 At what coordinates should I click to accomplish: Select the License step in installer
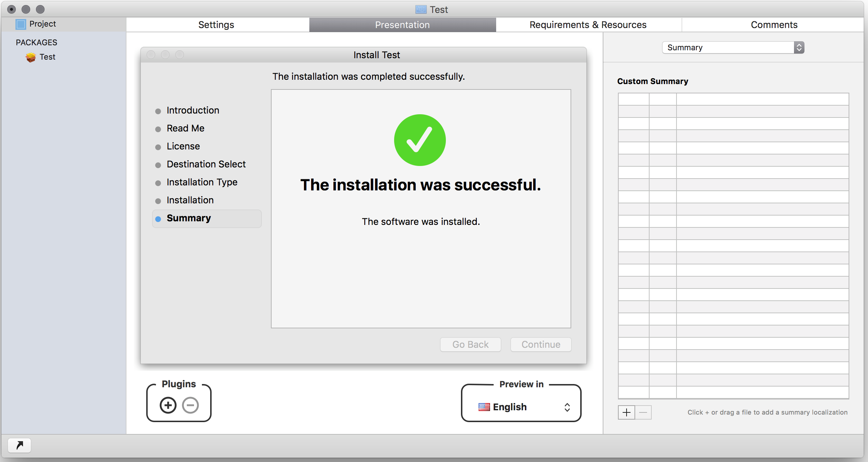point(183,146)
